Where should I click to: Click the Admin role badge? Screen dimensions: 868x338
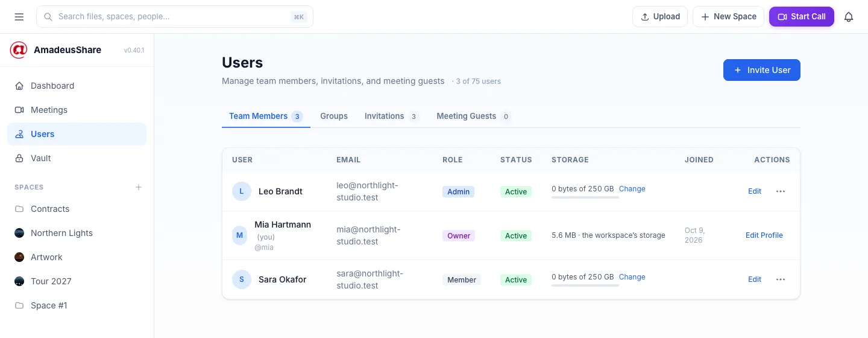[x=459, y=191]
